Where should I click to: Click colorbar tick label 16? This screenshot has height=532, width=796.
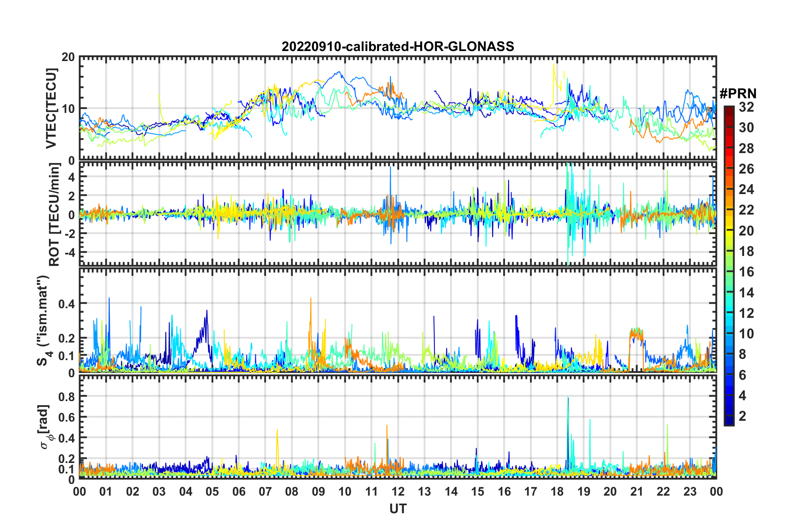[x=746, y=272]
